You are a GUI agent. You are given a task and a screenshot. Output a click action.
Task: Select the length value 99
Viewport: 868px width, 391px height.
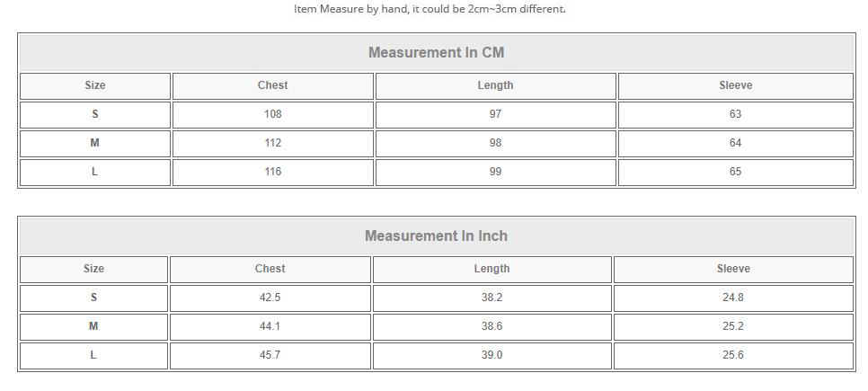(x=495, y=172)
